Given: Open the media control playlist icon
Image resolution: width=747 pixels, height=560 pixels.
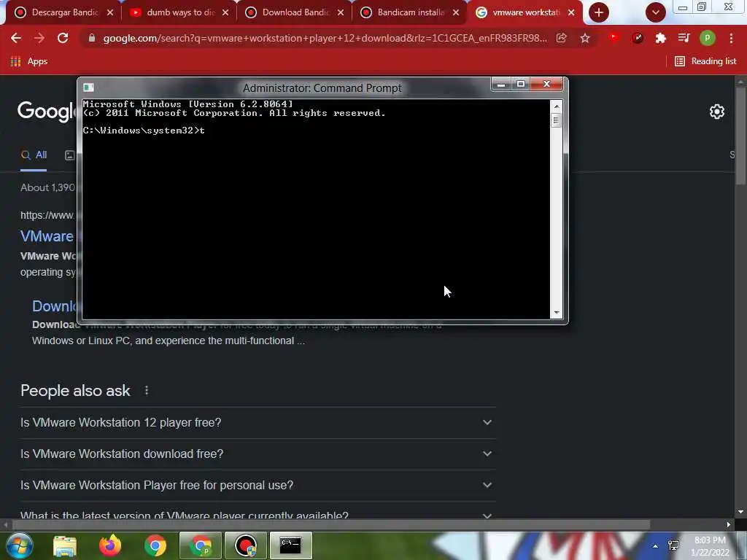Looking at the screenshot, I should 684,38.
